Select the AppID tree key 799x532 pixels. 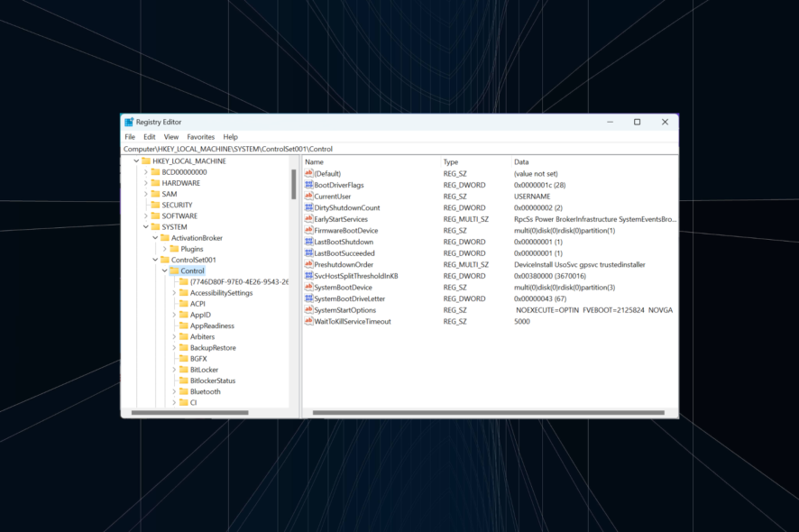(200, 315)
